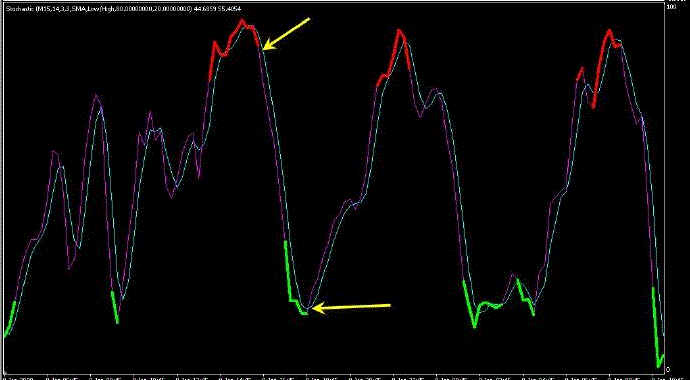Image resolution: width=690 pixels, height=380 pixels.
Task: Click the small red segment left of rightmost peak
Action: (580, 74)
